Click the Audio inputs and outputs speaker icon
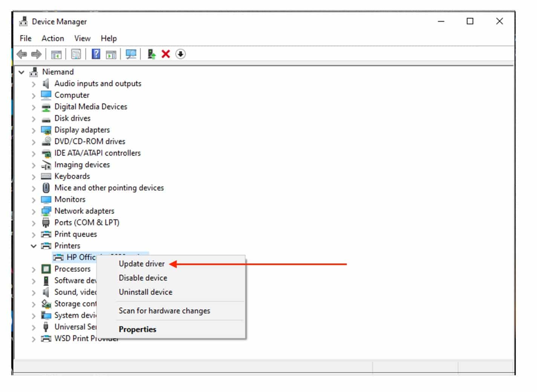Image resolution: width=537 pixels, height=392 pixels. click(x=46, y=83)
